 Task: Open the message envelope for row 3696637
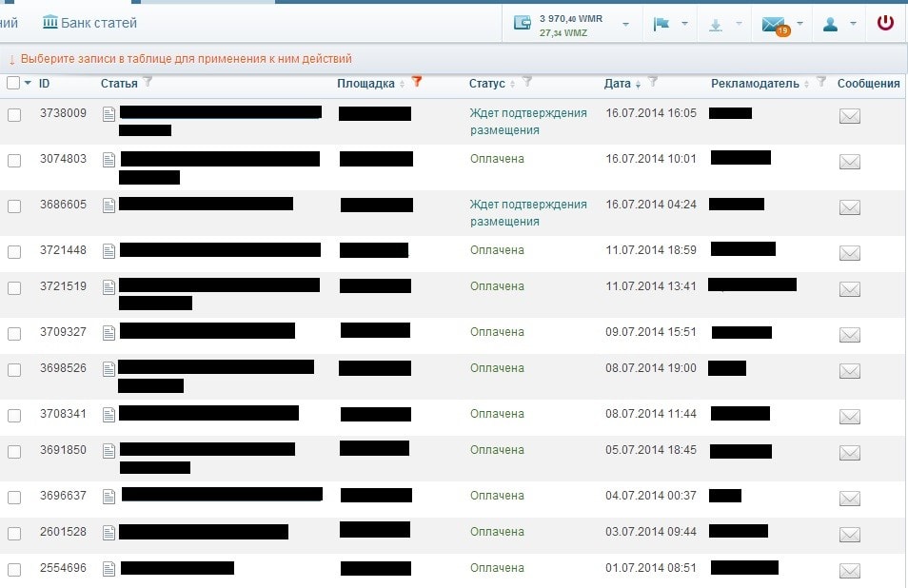pos(850,498)
